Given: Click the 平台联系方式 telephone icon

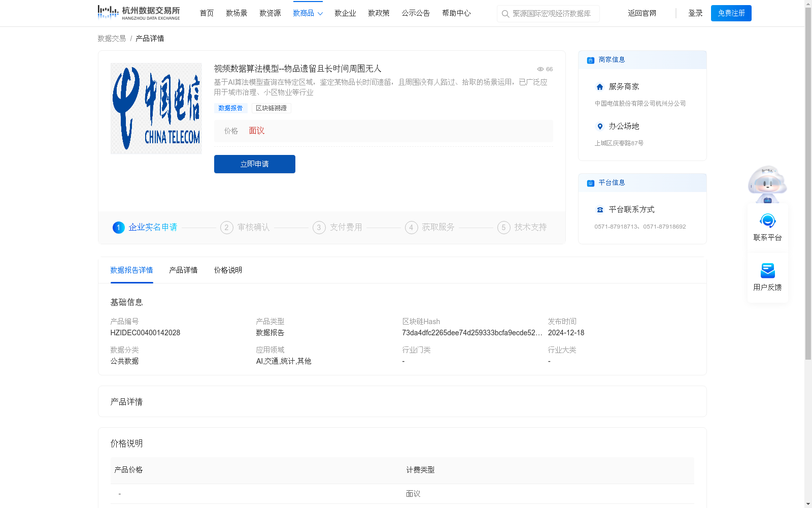Looking at the screenshot, I should pyautogui.click(x=600, y=210).
